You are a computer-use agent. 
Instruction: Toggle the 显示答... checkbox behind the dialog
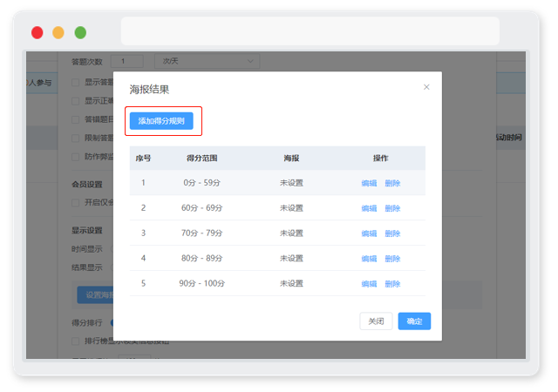coord(76,83)
